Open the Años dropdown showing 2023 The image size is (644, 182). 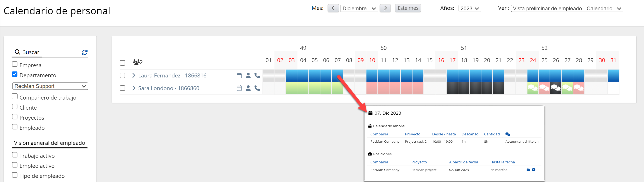point(469,9)
